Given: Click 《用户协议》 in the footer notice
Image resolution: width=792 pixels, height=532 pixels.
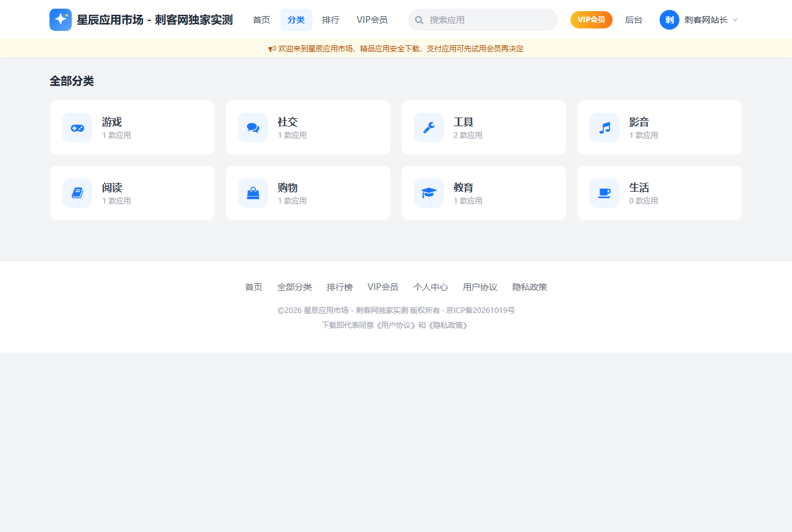Looking at the screenshot, I should pos(397,325).
